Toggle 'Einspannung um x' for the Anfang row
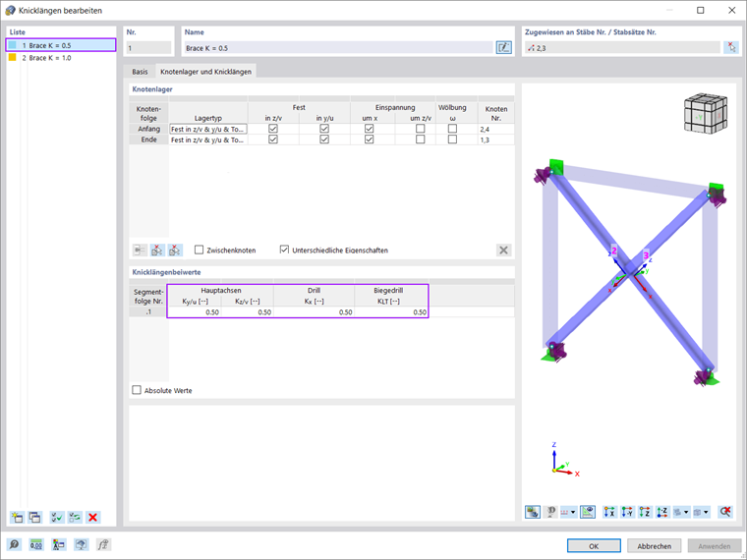747x560 pixels. point(370,129)
